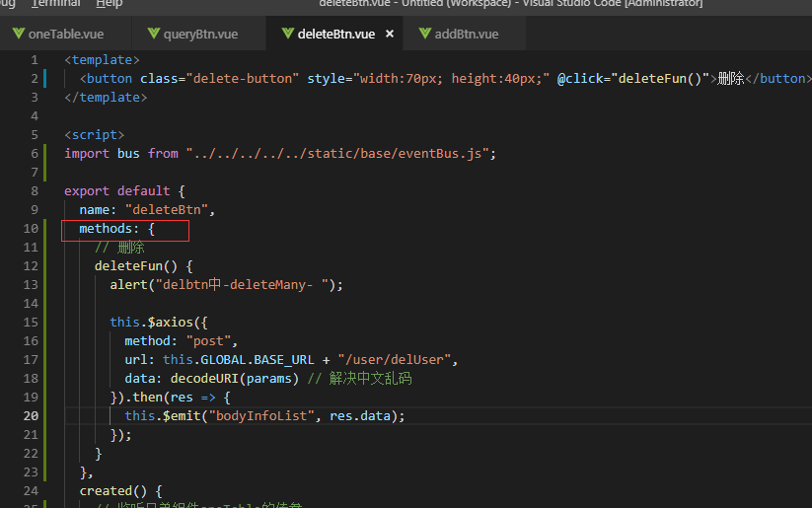The width and height of the screenshot is (812, 508).
Task: Click the <script> tag
Action: tap(95, 135)
